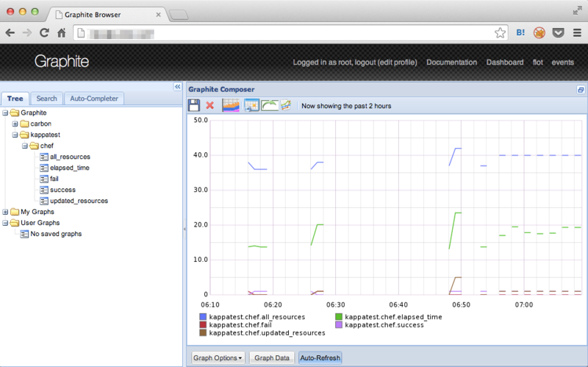Click the B! Hatena bookmark extension icon
588x367 pixels.
pos(520,32)
